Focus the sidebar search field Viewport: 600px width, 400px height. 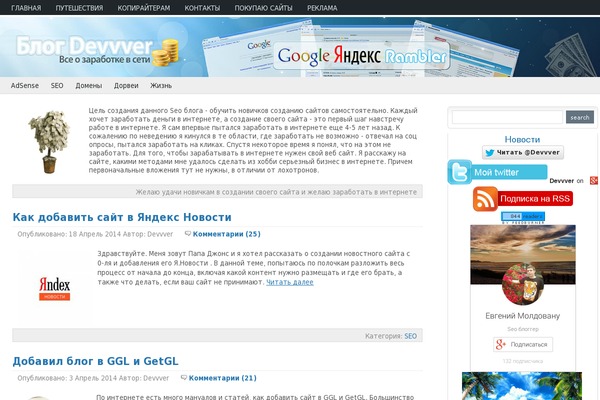[507, 117]
